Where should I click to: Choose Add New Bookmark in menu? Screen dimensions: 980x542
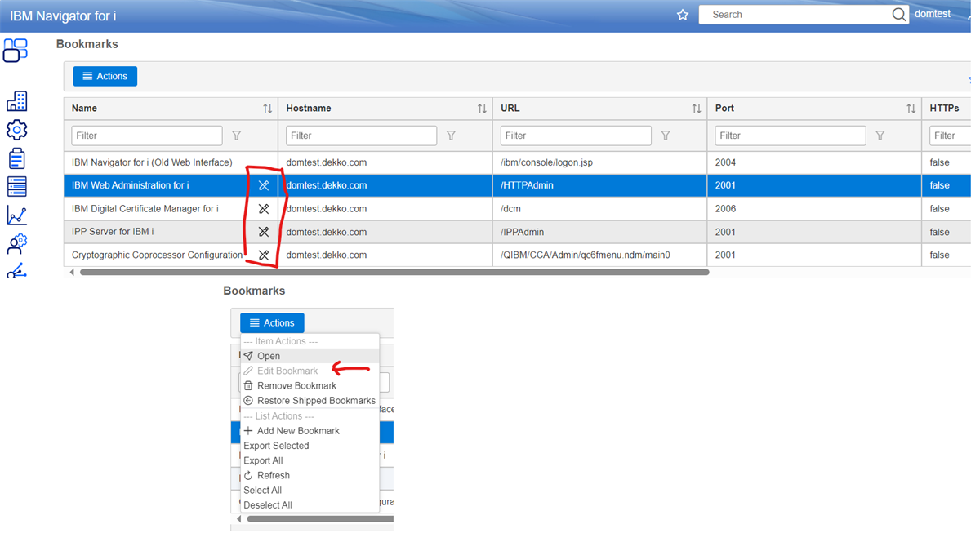310,431
